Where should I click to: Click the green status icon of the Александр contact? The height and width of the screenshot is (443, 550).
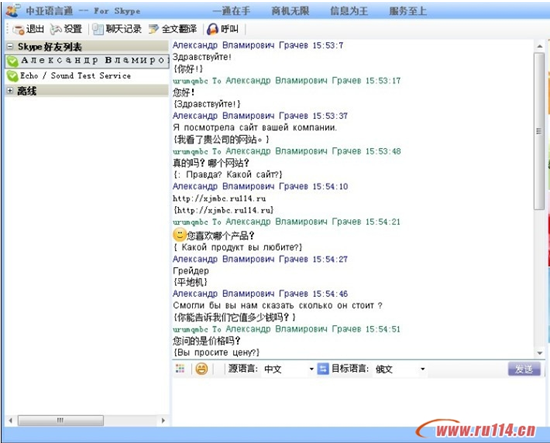(13, 61)
